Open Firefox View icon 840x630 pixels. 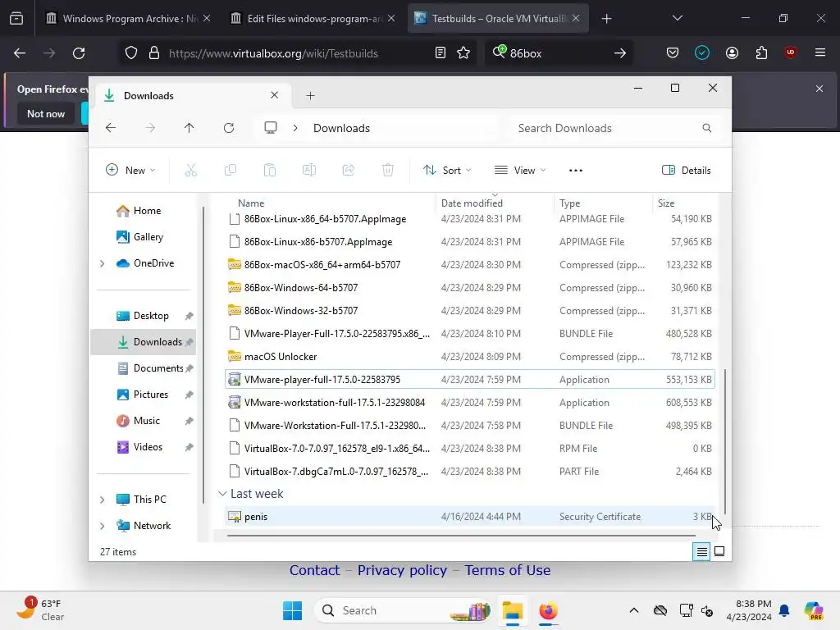16,18
